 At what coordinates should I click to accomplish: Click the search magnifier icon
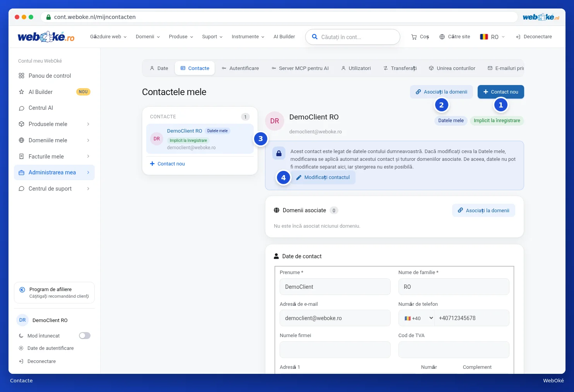pos(315,37)
